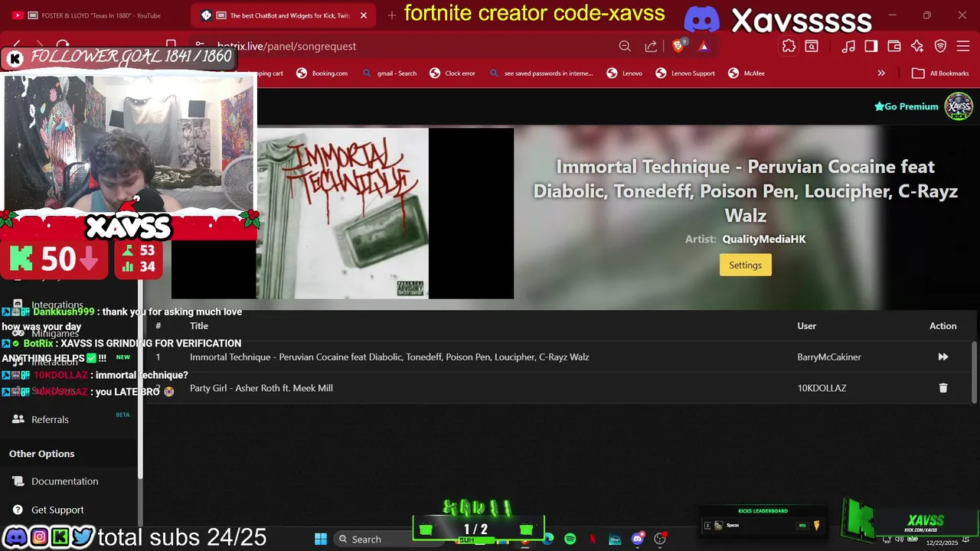
Task: Open the All Bookmarks folder
Action: point(940,73)
